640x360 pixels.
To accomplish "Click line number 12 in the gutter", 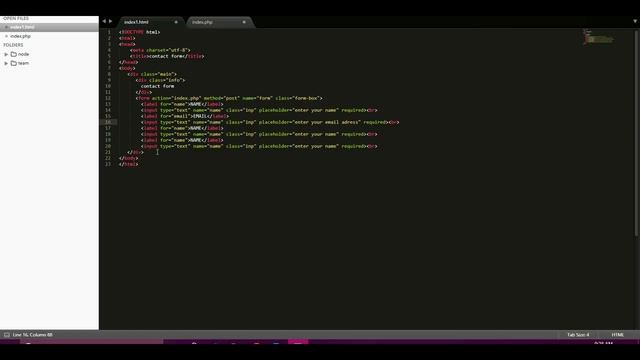I will point(108,98).
